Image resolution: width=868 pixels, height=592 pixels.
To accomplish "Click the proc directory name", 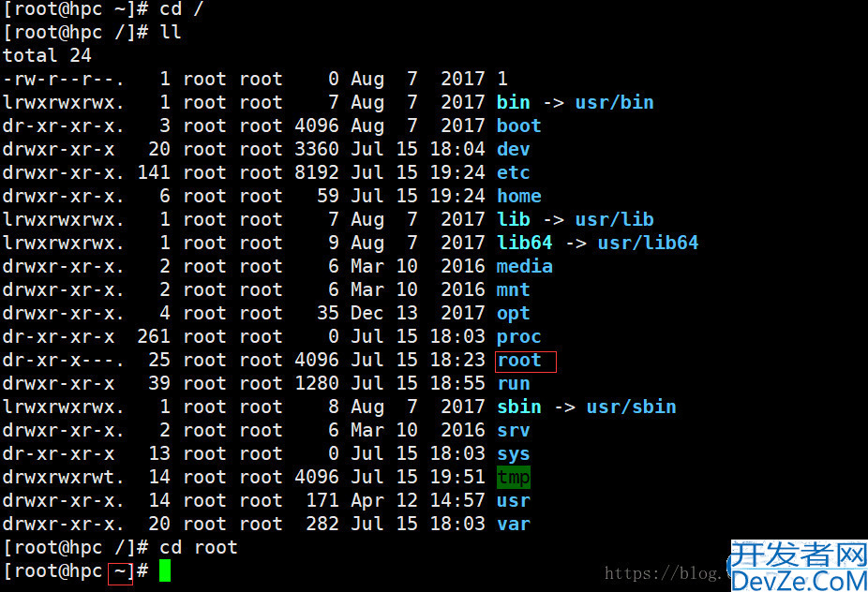I will tap(519, 337).
